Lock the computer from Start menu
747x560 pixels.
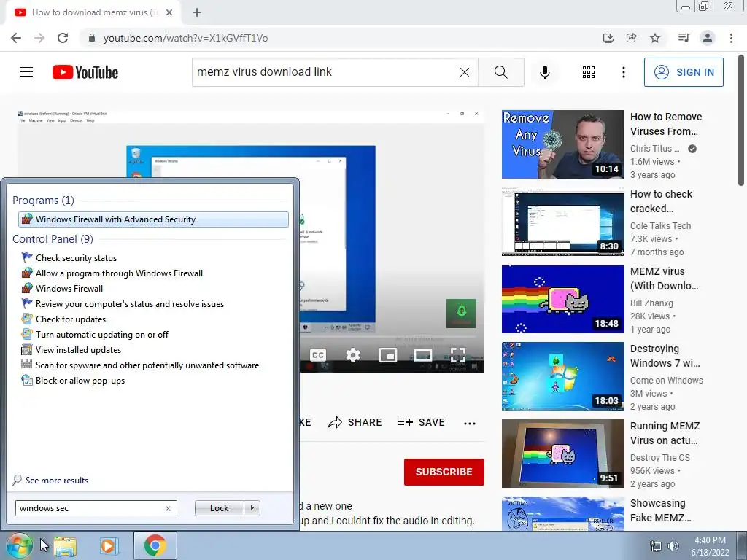click(219, 508)
